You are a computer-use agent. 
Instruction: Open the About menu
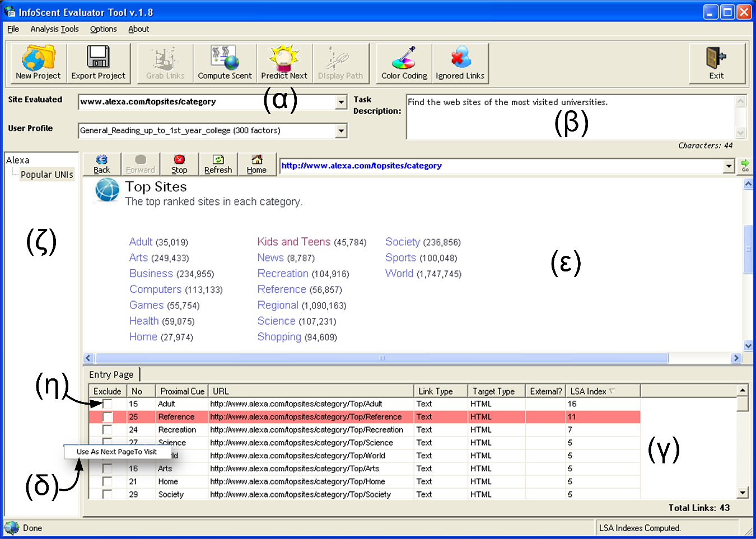coord(138,29)
